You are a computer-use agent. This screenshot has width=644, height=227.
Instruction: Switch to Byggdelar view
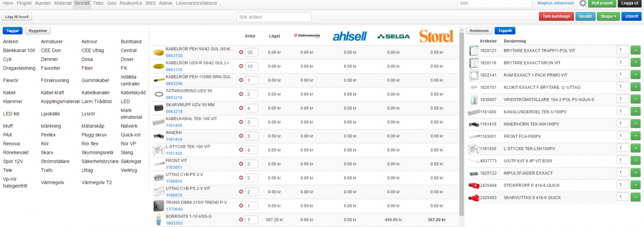(x=38, y=31)
